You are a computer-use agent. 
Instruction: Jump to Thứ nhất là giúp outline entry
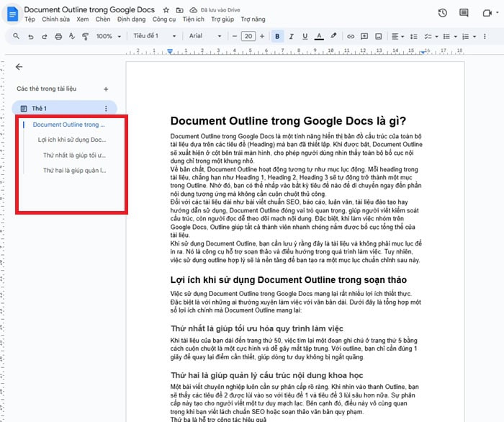[x=74, y=156]
